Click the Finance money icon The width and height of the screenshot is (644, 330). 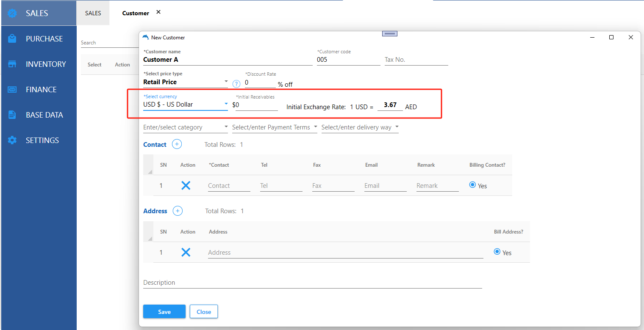[x=12, y=89]
